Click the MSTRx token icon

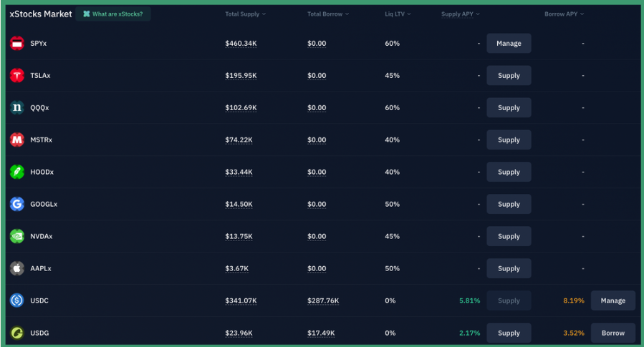click(17, 140)
